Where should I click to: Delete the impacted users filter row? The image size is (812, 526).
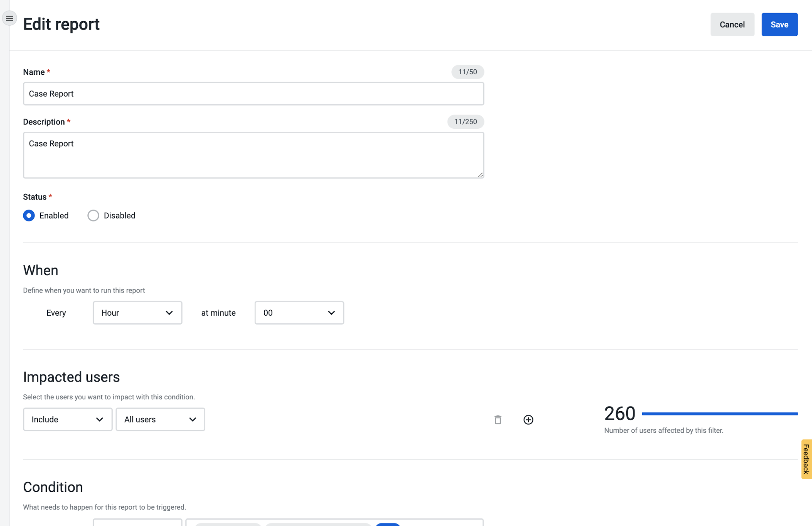[497, 419]
